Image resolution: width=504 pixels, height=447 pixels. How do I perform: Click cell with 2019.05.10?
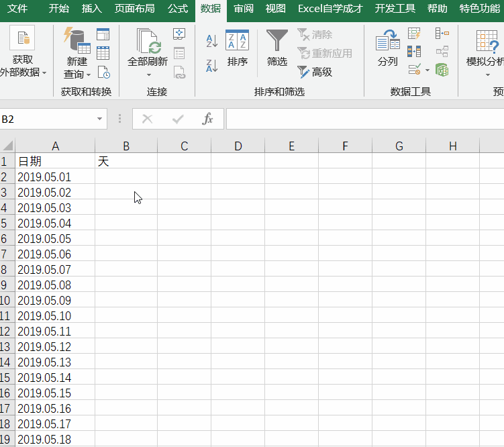(x=55, y=315)
